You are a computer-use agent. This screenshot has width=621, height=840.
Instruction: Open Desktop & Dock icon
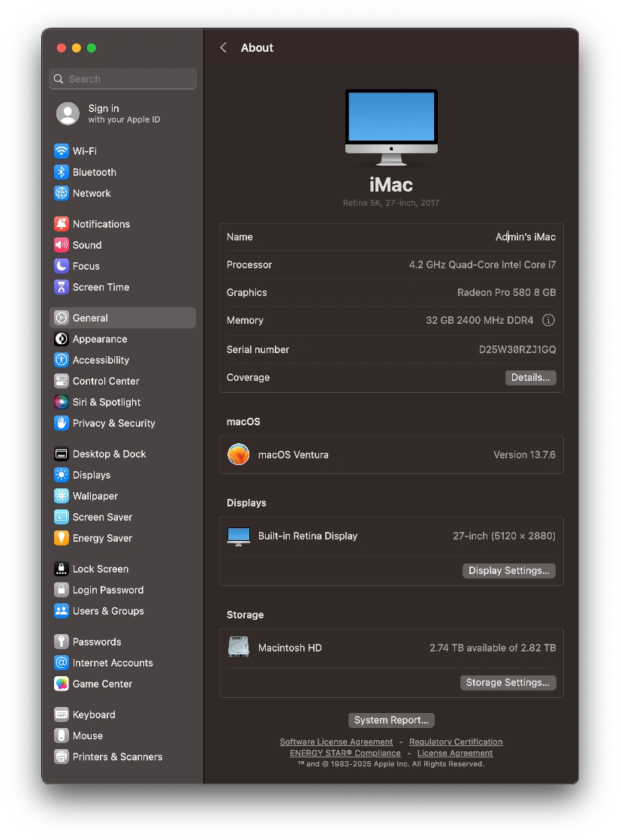coord(62,454)
